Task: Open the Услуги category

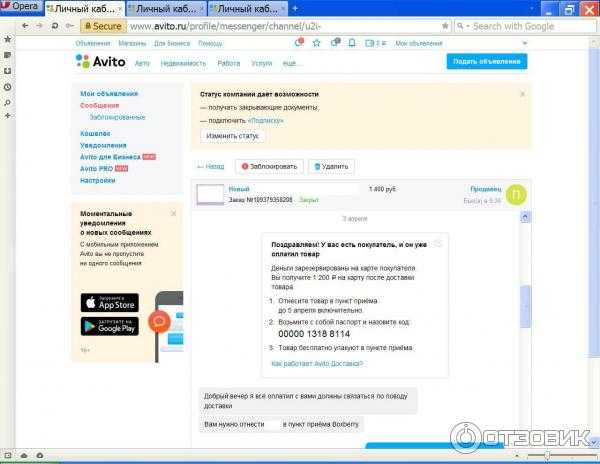Action: pos(262,63)
